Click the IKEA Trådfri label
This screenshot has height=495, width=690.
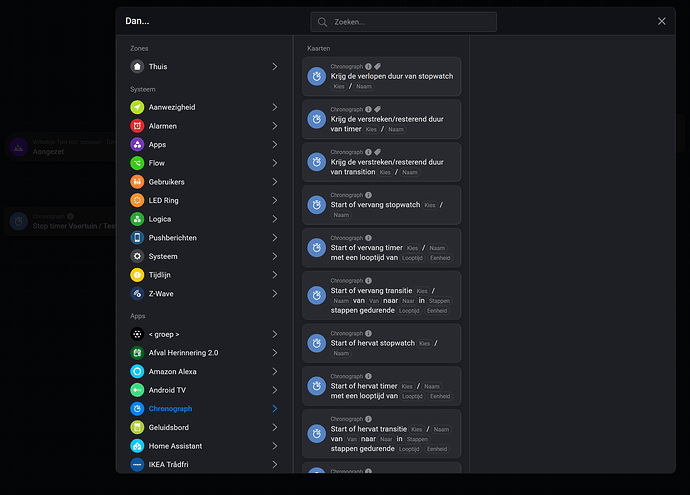pos(169,464)
